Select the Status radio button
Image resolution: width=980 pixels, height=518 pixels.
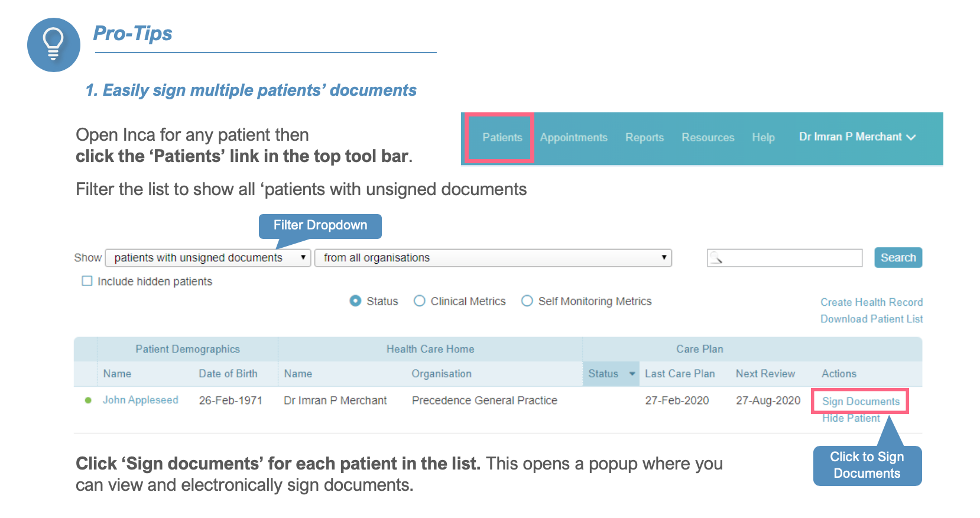click(355, 301)
